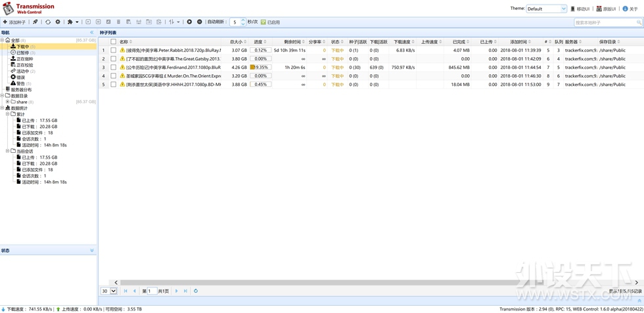This screenshot has height=313, width=644.
Task: Click the black pause-all icon
Action: tap(200, 22)
